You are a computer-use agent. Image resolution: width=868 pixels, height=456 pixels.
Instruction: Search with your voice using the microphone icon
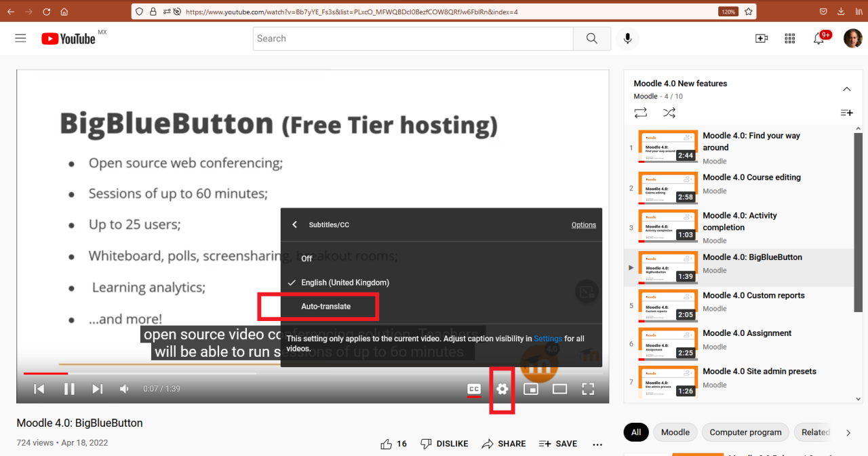(x=627, y=39)
